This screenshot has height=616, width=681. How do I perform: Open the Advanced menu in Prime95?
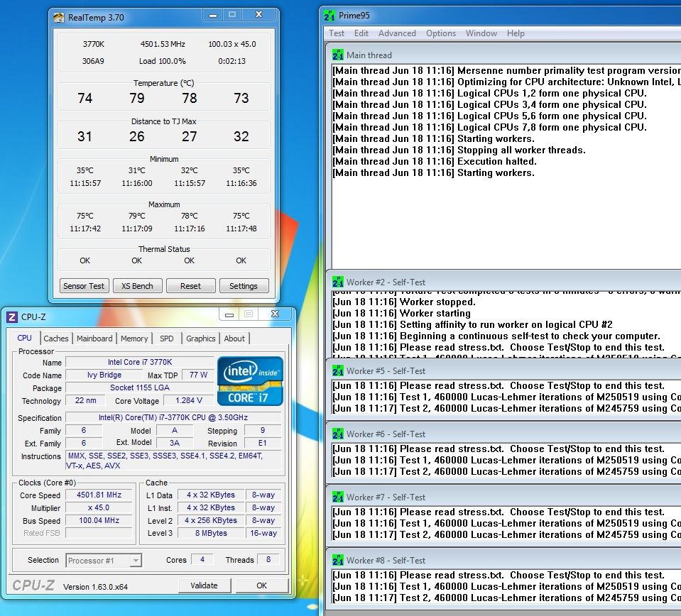pyautogui.click(x=397, y=33)
